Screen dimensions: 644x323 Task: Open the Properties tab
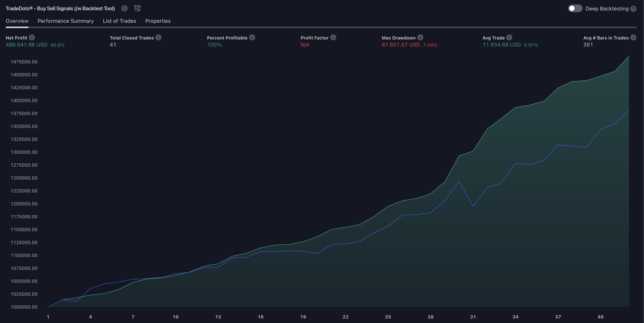(x=158, y=21)
